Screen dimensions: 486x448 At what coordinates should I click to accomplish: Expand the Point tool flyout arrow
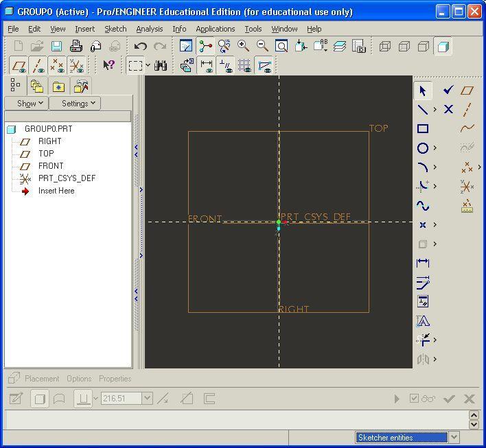[435, 224]
